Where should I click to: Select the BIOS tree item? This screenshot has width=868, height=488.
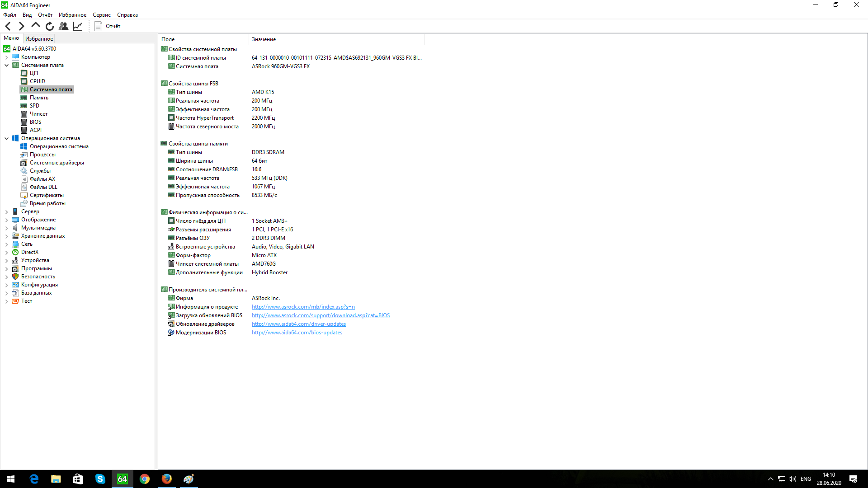click(35, 122)
